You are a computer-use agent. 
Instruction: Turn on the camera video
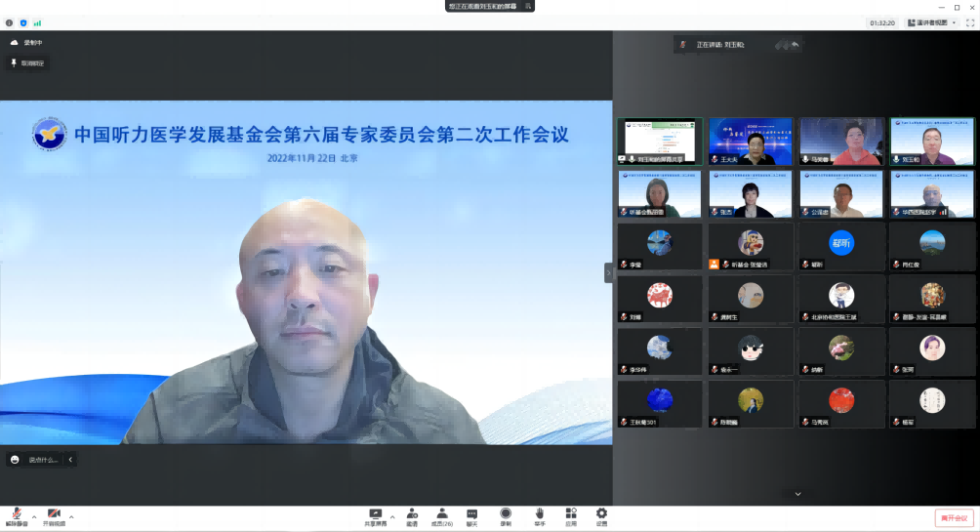click(x=54, y=517)
